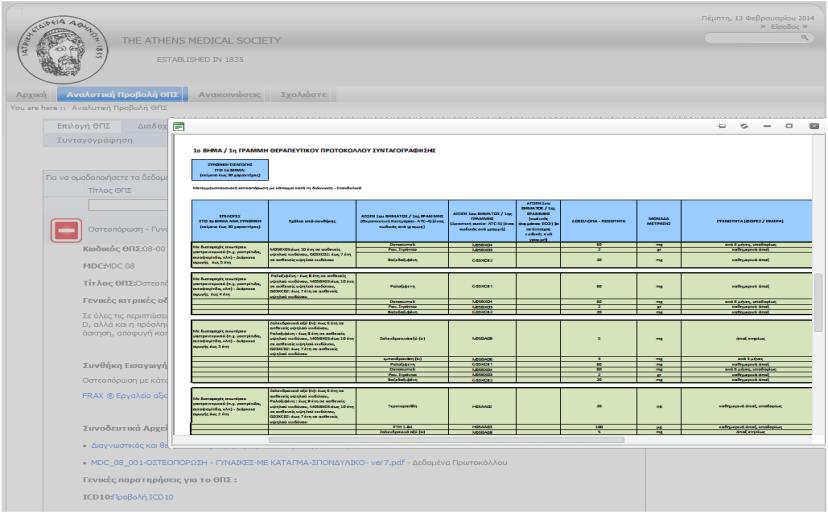The image size is (828, 513).
Task: Open the Είσοδος login link
Action: coord(785,26)
